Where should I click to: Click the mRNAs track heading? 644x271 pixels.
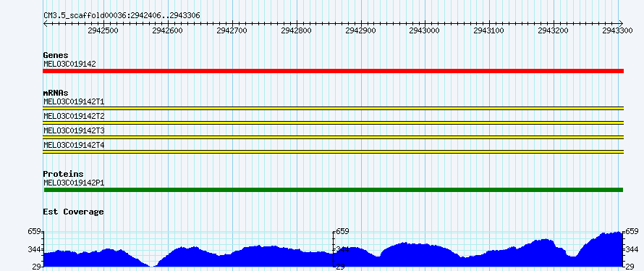pos(56,93)
